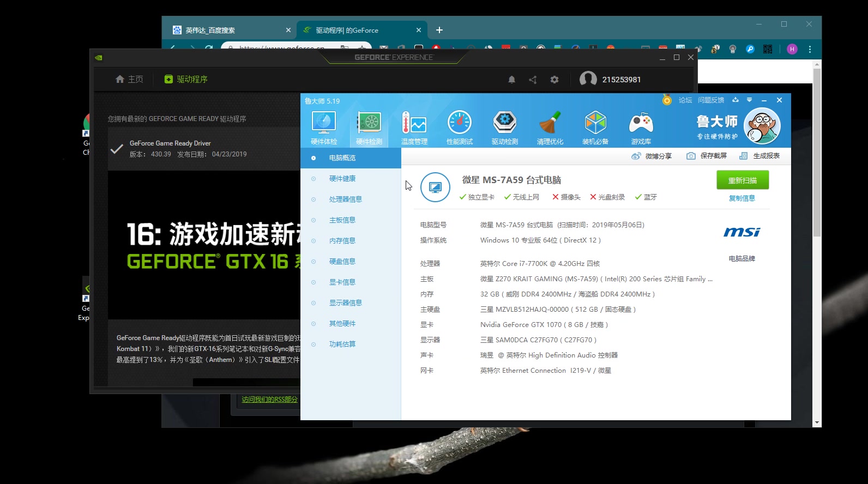Click the GeForce Experience share icon

point(533,80)
